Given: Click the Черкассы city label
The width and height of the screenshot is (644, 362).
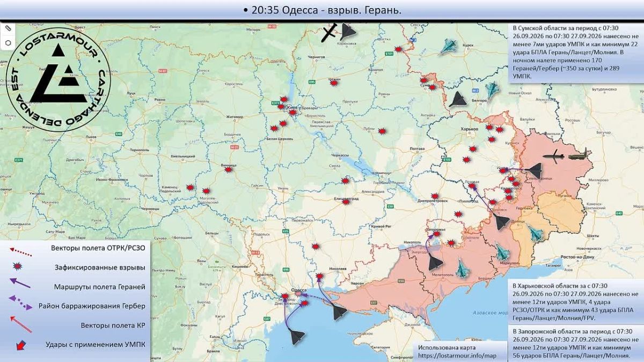Looking at the screenshot, I should (x=340, y=154).
